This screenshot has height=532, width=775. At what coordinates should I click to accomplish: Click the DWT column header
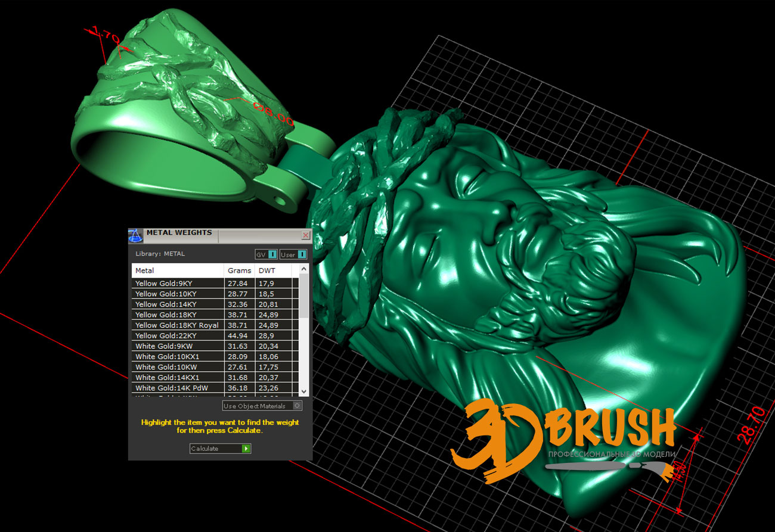point(273,270)
